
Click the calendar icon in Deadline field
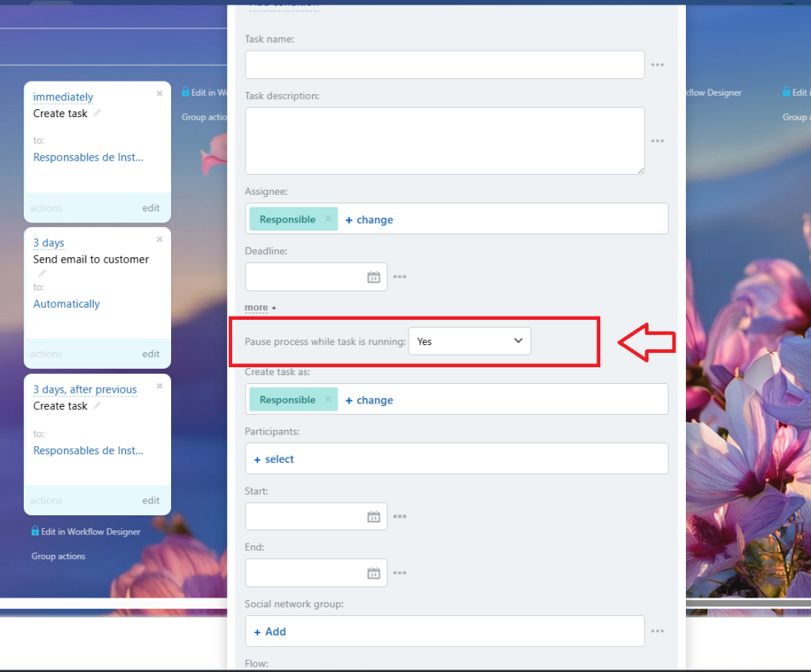click(374, 277)
